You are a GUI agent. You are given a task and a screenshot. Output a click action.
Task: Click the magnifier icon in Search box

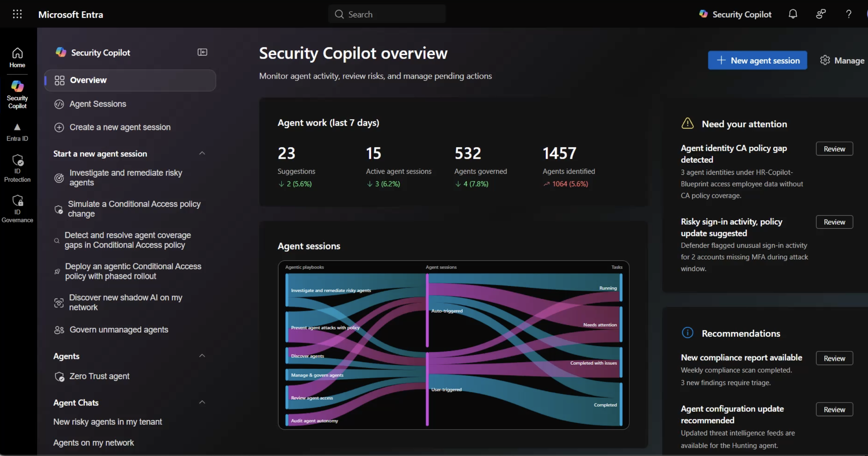pos(339,14)
